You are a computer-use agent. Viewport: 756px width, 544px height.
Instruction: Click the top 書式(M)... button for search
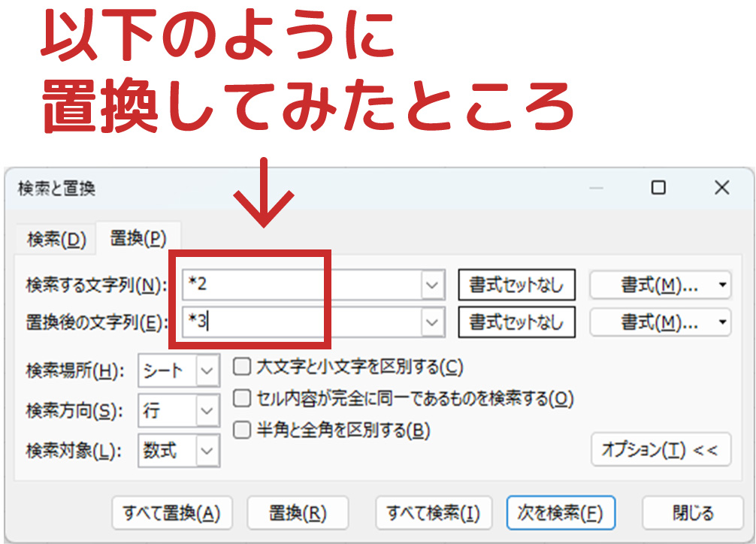(x=651, y=285)
